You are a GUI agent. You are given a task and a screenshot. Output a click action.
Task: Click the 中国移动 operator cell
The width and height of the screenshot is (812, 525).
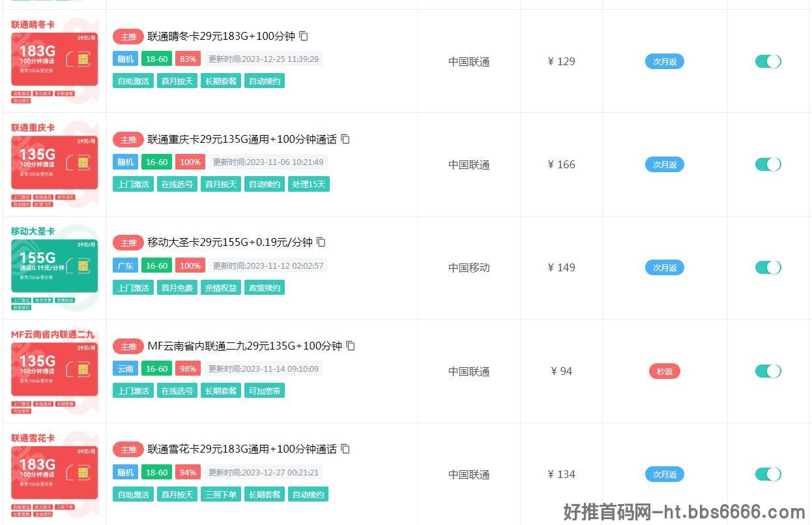(469, 268)
